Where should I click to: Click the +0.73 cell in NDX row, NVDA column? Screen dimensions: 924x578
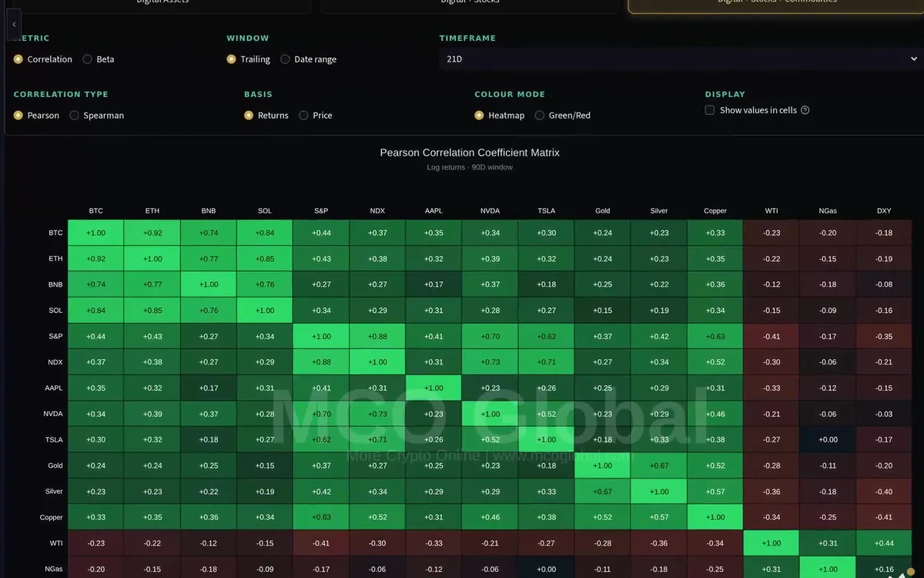pos(490,362)
